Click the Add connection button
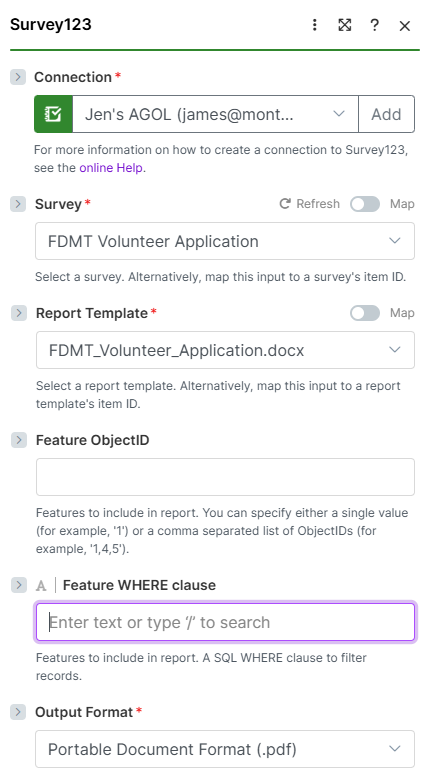The image size is (428, 777). [386, 114]
